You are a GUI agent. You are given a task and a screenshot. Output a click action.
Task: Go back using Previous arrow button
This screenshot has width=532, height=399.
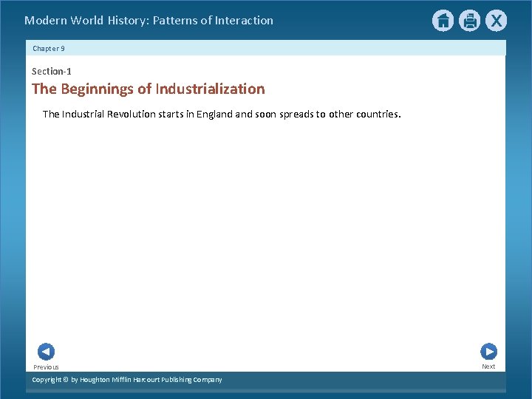click(46, 352)
